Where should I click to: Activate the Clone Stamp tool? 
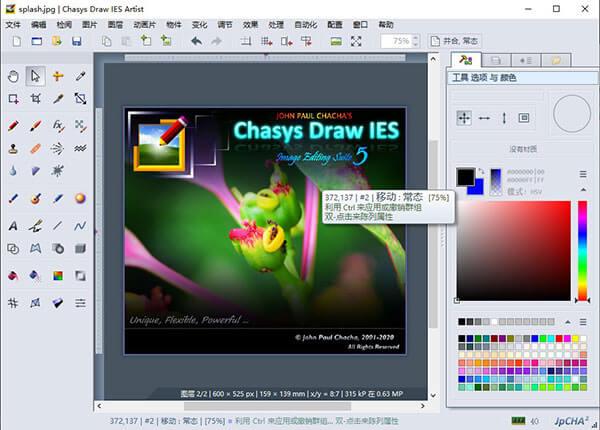(x=13, y=148)
